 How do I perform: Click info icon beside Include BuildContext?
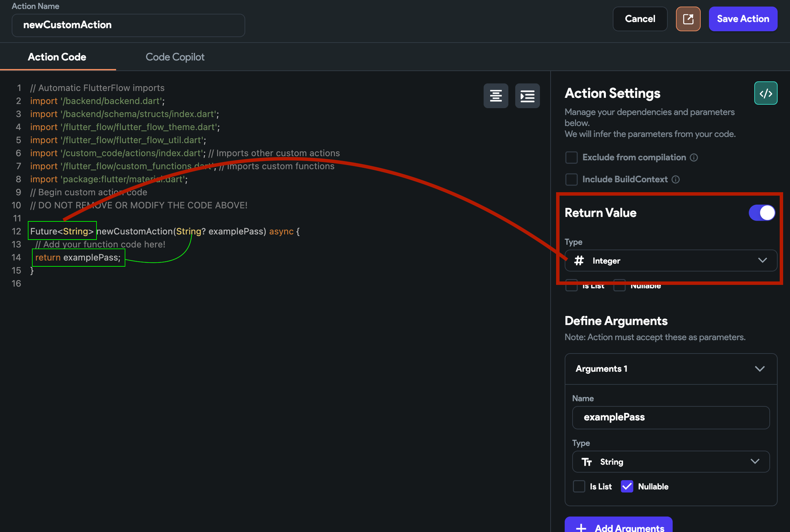[x=676, y=180]
